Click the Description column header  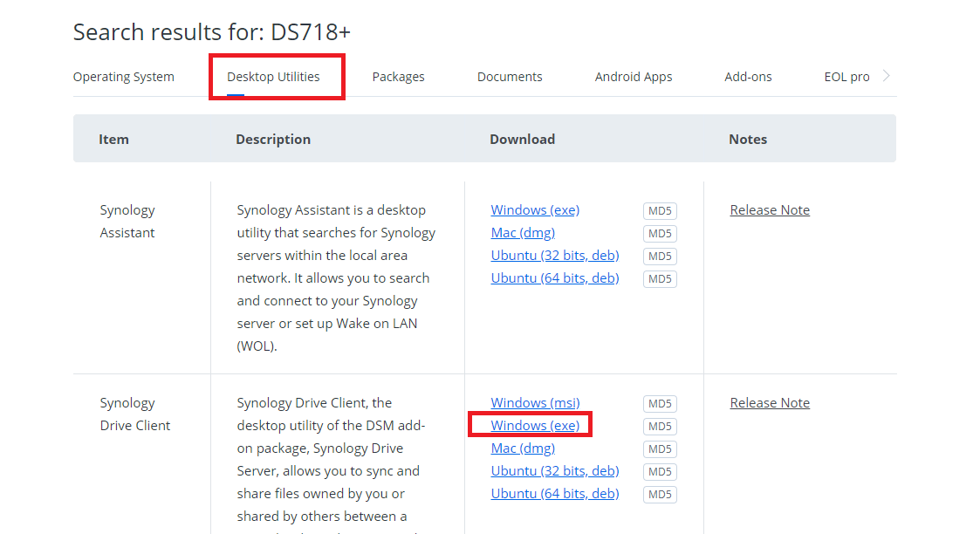[273, 140]
